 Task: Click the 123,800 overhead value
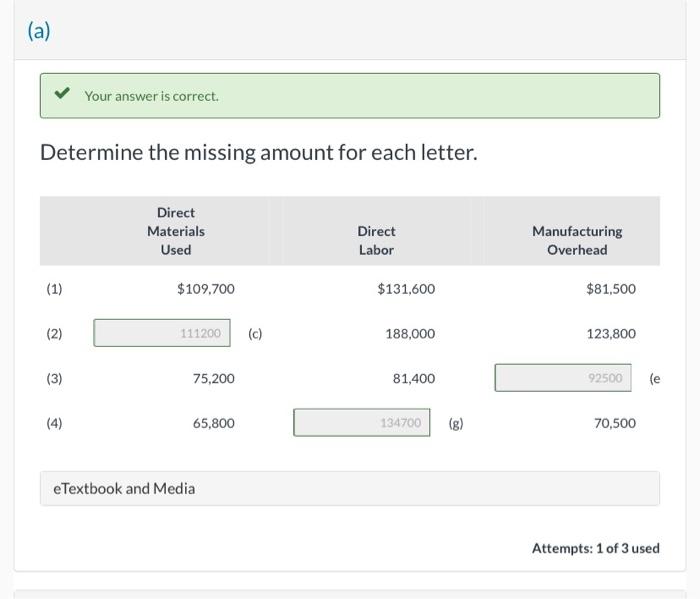pos(611,334)
